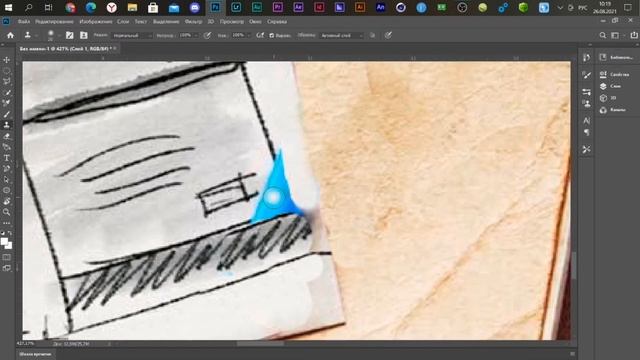Open Windows taskbar search icon

point(29,7)
